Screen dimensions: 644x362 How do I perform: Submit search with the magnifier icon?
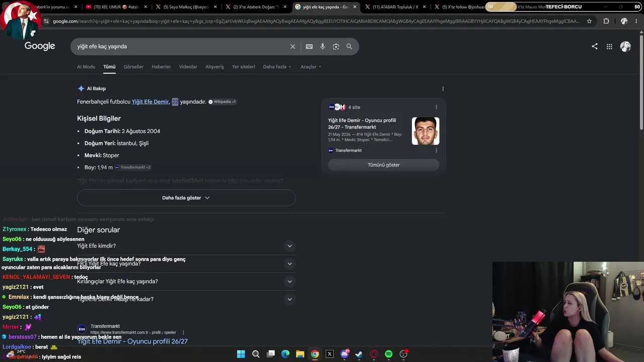pyautogui.click(x=349, y=46)
